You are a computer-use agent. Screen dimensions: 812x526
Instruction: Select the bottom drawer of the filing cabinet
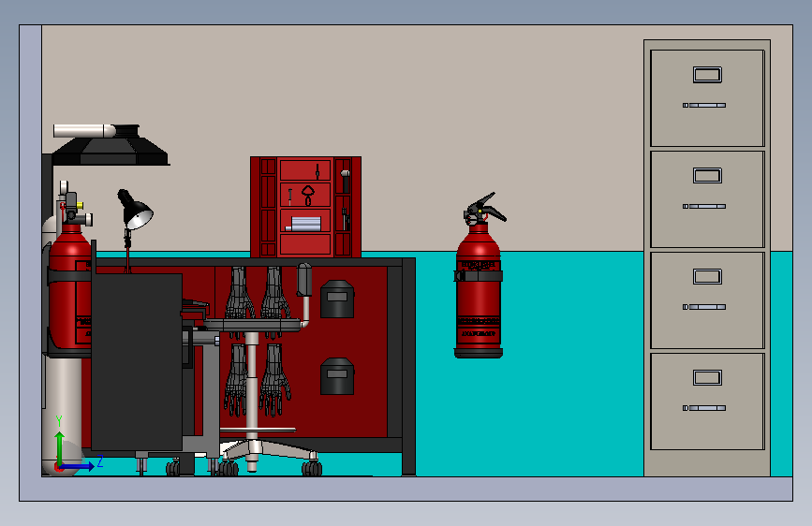tap(707, 402)
